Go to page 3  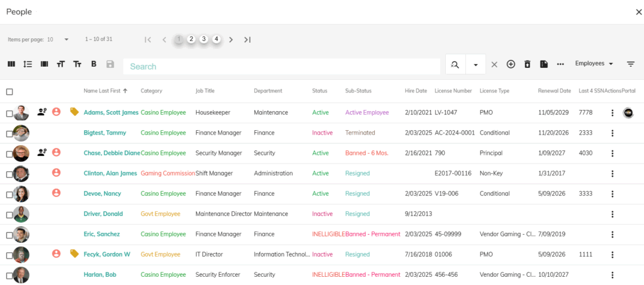204,39
